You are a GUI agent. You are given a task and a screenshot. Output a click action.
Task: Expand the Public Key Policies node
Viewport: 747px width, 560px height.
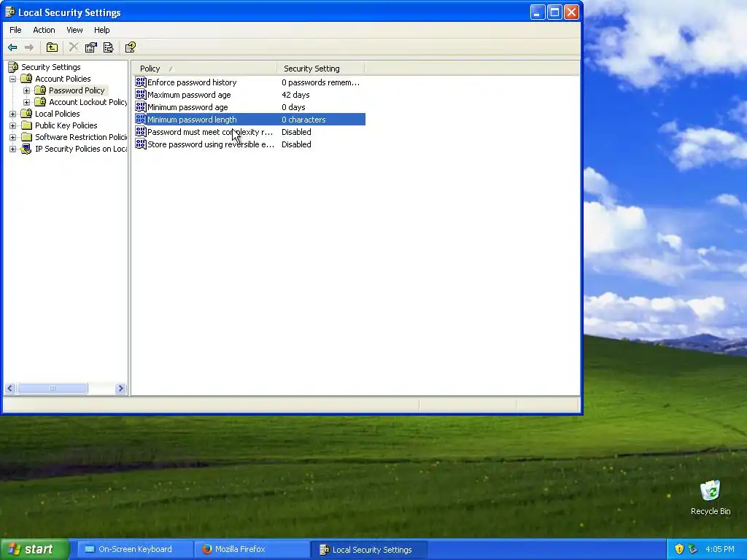tap(13, 125)
